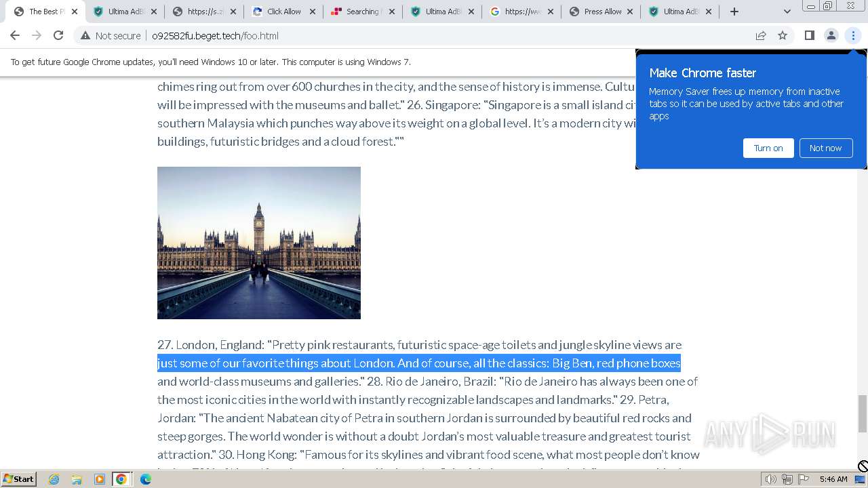Go back to the previous page
The height and width of the screenshot is (488, 868).
15,36
